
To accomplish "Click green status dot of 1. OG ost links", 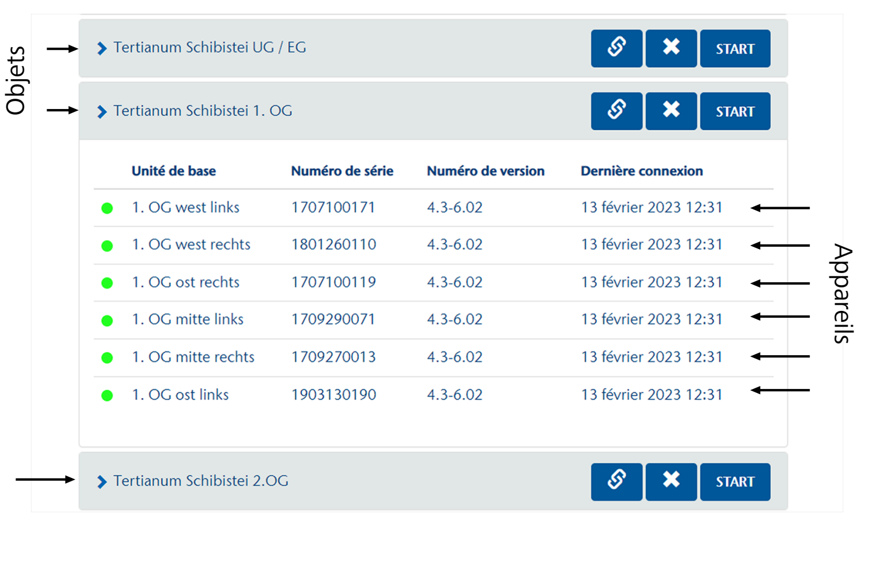I will point(107,395).
